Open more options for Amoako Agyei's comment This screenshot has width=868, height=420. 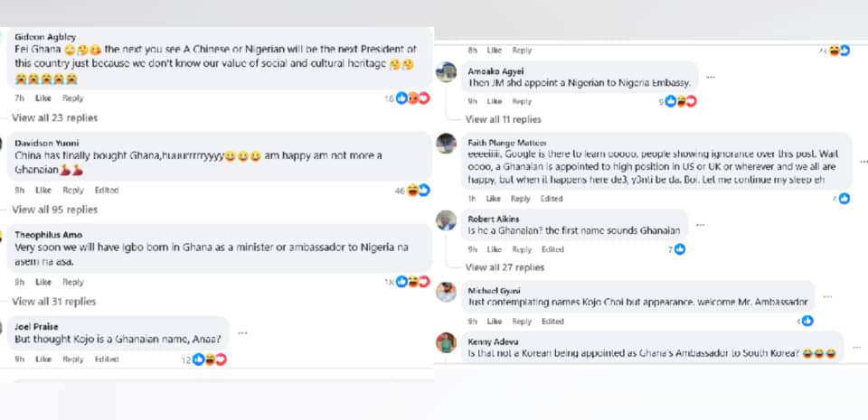(711, 77)
